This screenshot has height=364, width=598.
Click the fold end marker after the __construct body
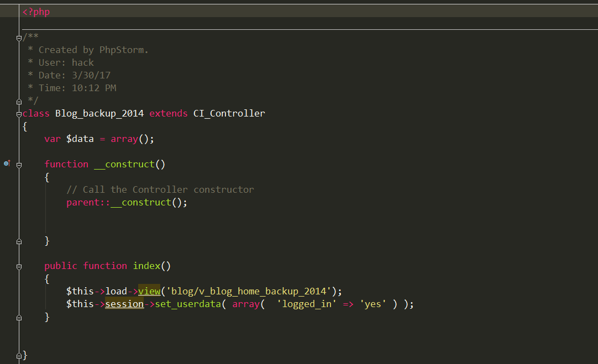(19, 241)
